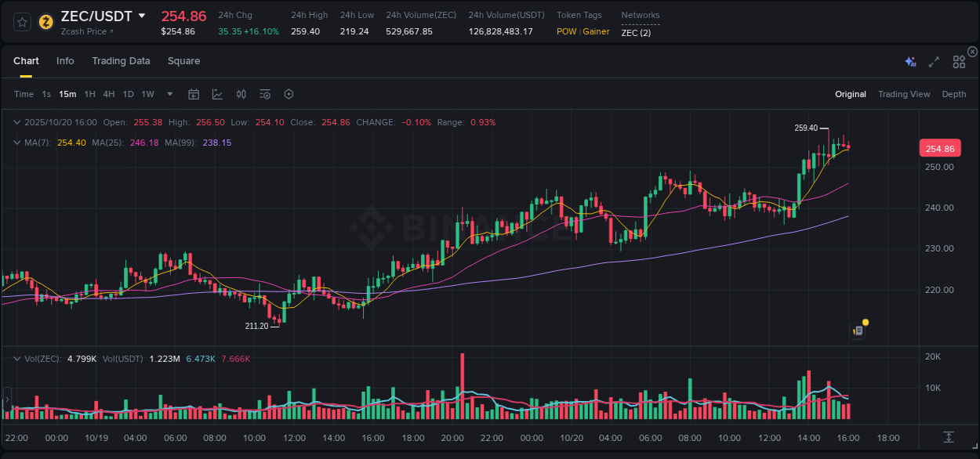Open the layout shapes icon near close button
Viewport: 980px width, 459px height.
959,61
